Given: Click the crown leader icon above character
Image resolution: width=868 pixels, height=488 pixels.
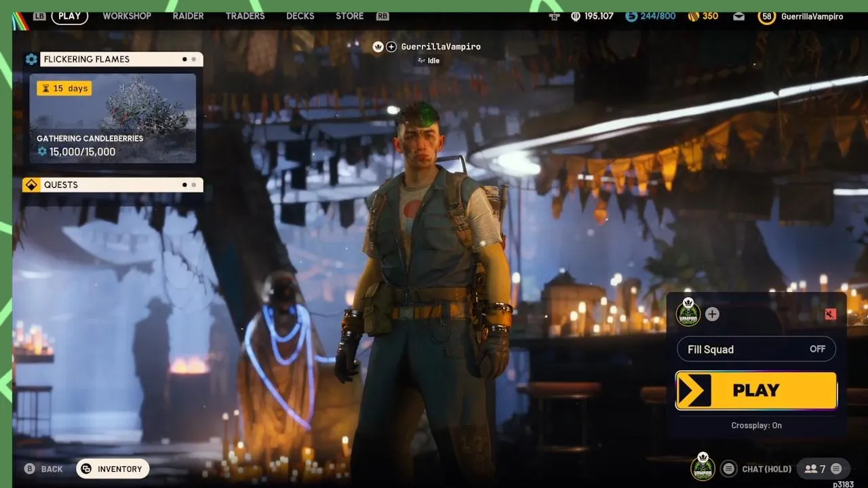Looking at the screenshot, I should (x=378, y=47).
